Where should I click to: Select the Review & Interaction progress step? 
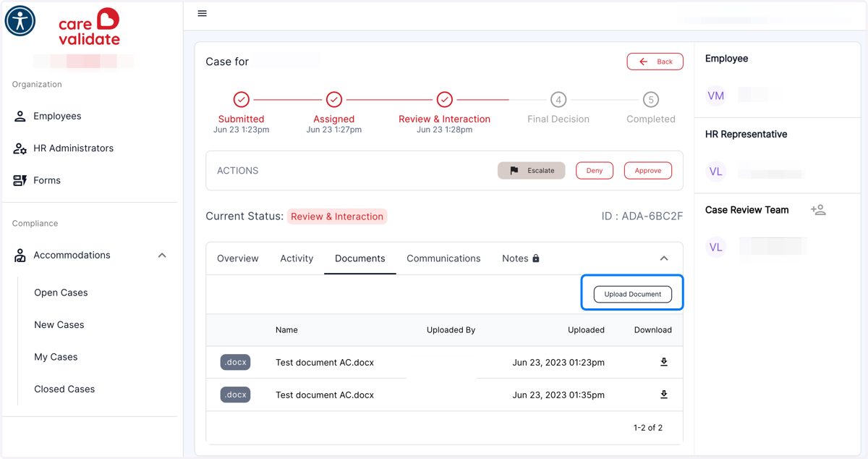click(444, 112)
